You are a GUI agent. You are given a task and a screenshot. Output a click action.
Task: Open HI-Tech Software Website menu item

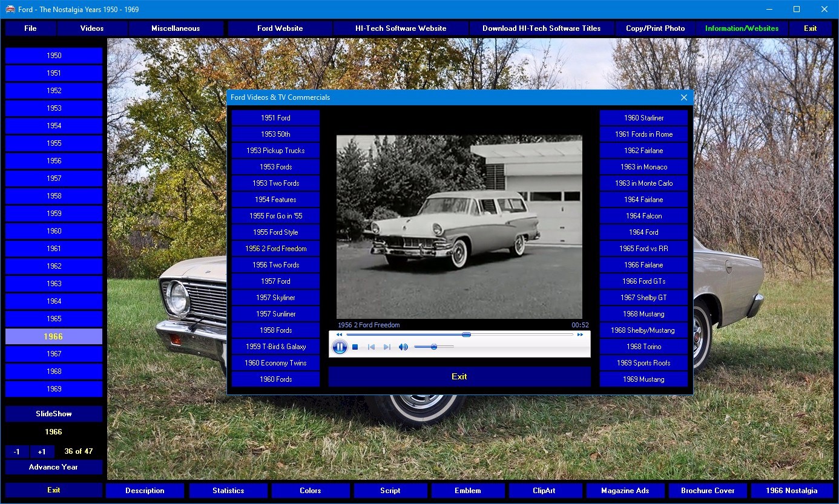click(401, 28)
